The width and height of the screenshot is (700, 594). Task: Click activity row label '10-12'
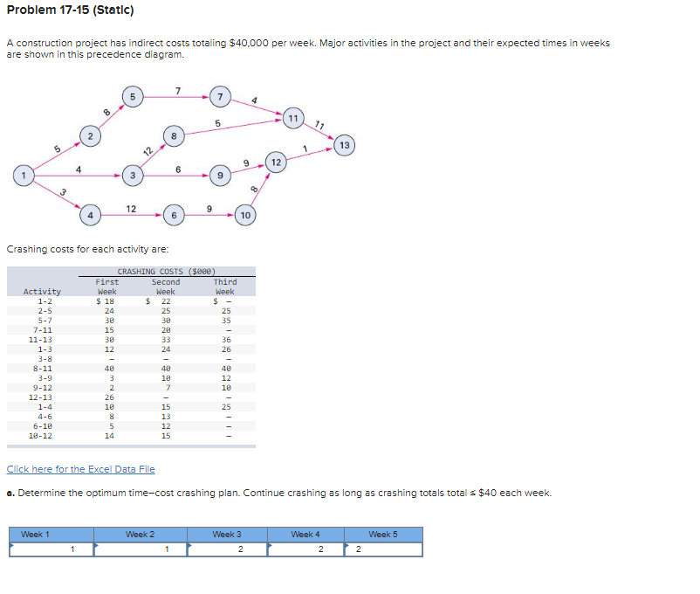(40, 436)
